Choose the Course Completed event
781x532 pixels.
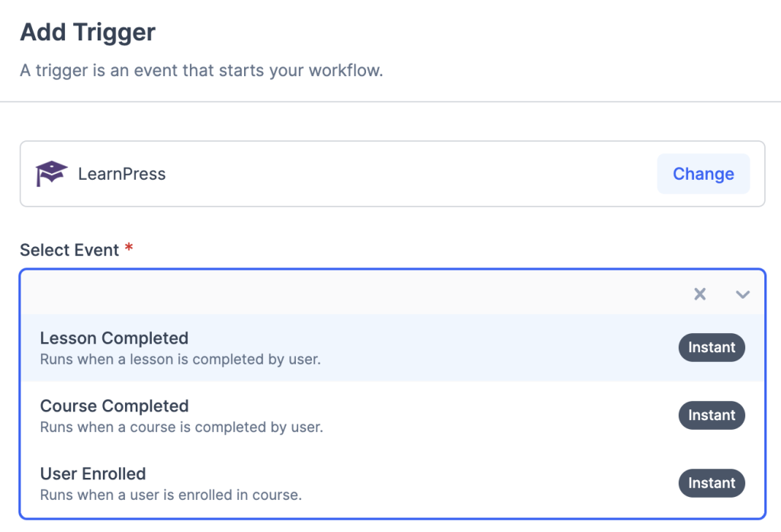pos(114,406)
